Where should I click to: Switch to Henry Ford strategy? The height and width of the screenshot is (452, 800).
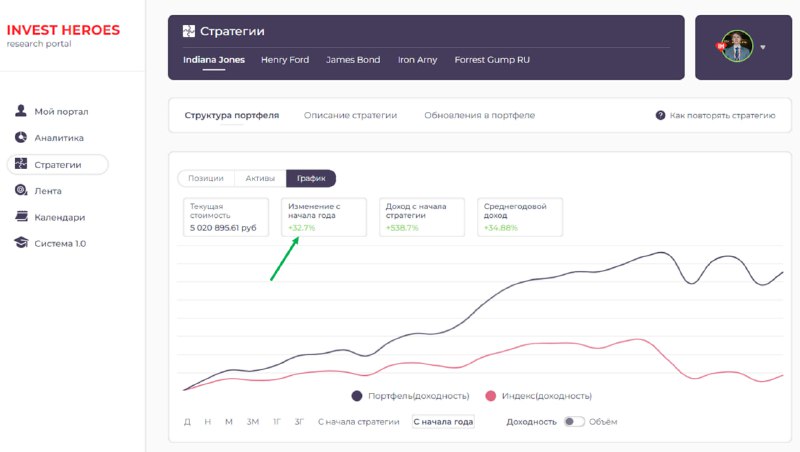click(285, 60)
